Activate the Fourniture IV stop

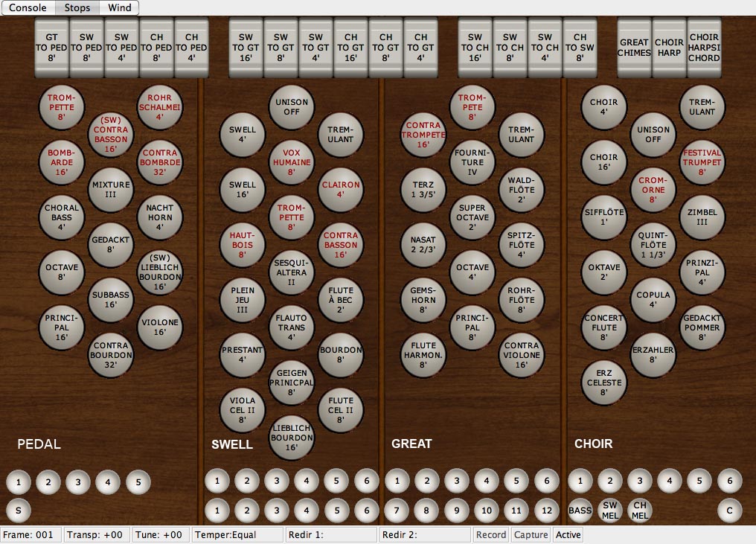pos(472,162)
